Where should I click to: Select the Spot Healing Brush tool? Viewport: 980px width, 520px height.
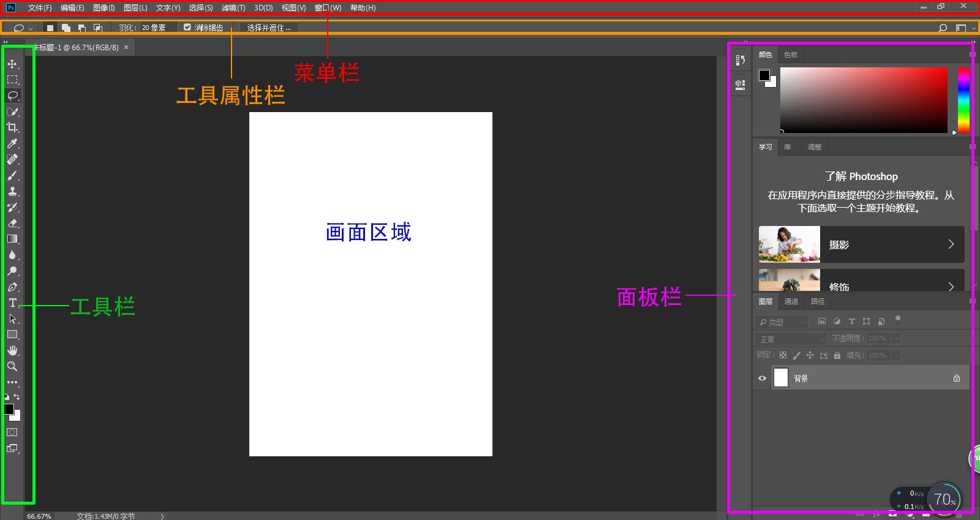point(12,159)
